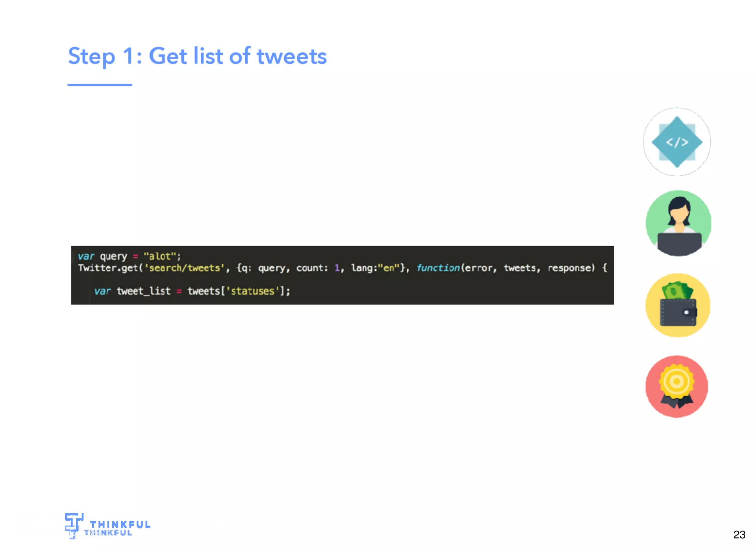Click the slide title 'Step 1: Get list of tweets'
Screen dimensions: 756x551
tap(197, 56)
